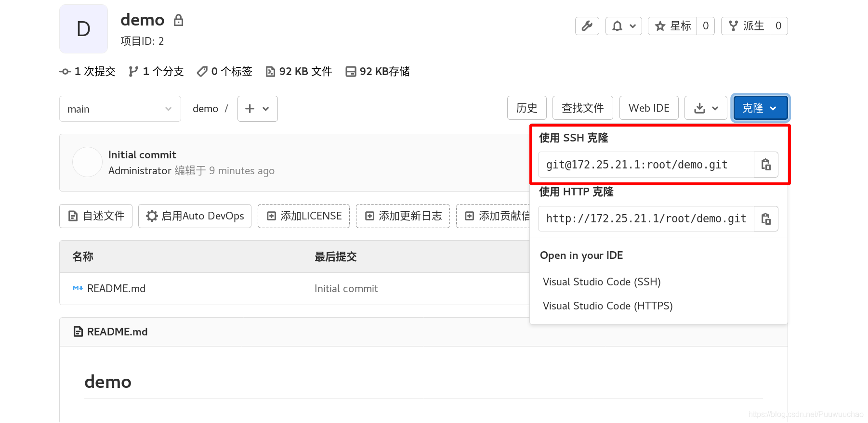
Task: Toggle the blue 克隆 clone dropdown
Action: (760, 108)
